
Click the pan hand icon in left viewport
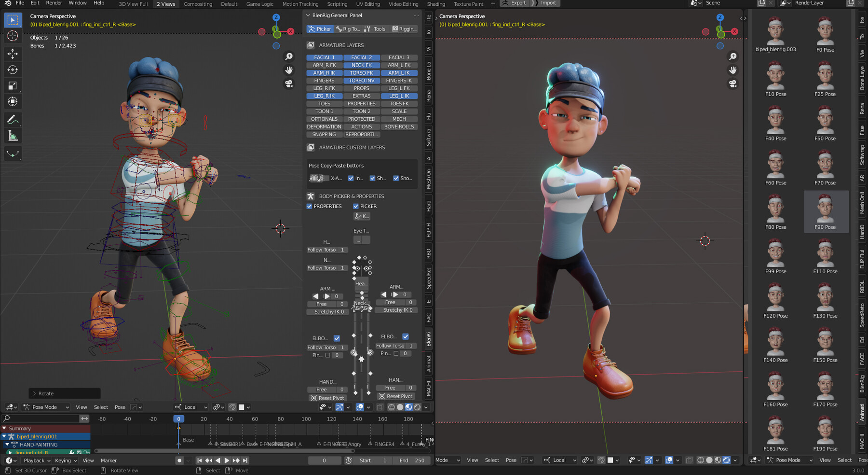pos(289,70)
